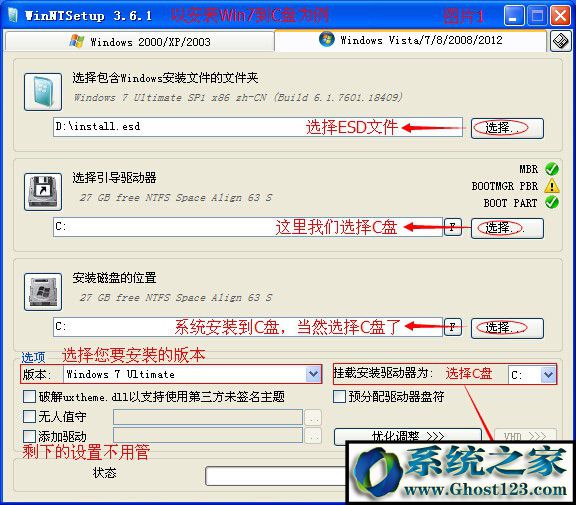Select the Windows Vista/7/8/2008/2012 tab
The height and width of the screenshot is (505, 576).
(x=411, y=40)
